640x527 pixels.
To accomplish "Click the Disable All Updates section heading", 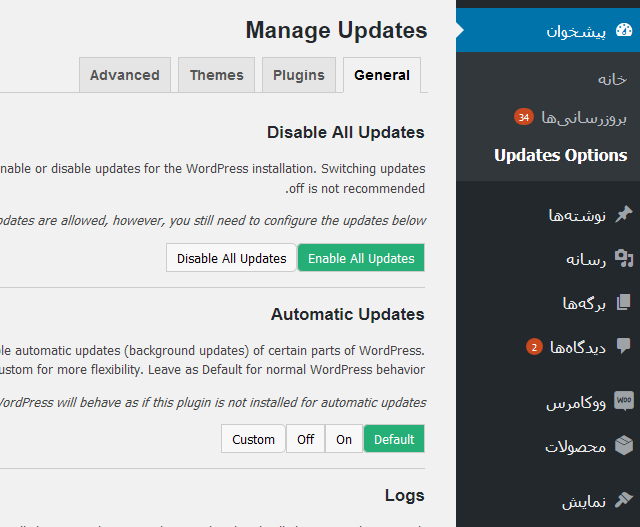I will 346,132.
